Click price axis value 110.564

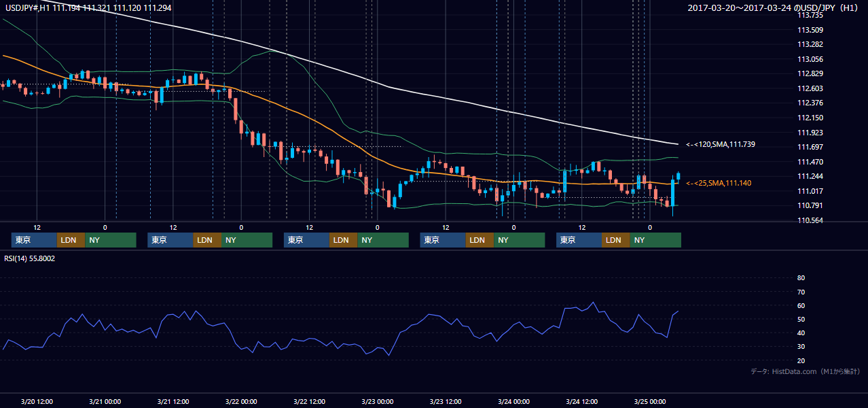(x=810, y=220)
